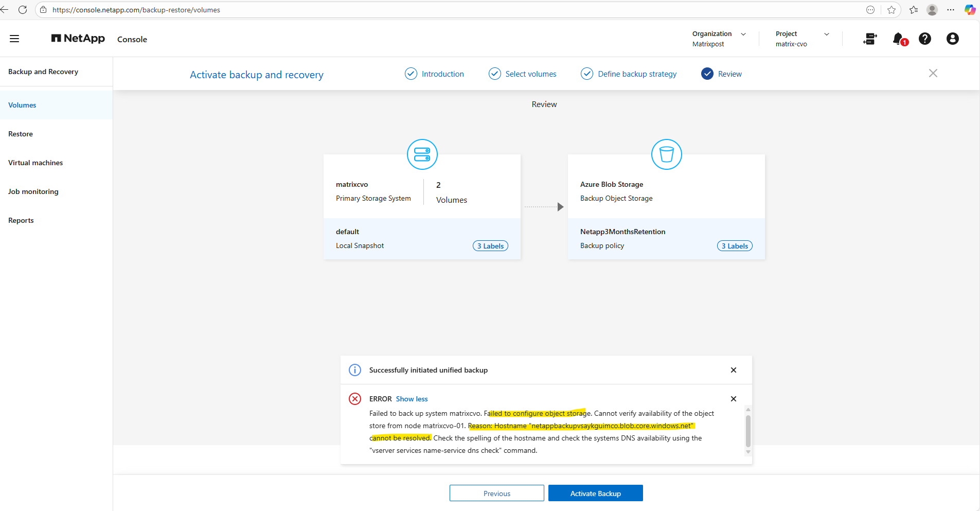980x511 pixels.
Task: Click the agents/connector icon in header
Action: pos(870,39)
